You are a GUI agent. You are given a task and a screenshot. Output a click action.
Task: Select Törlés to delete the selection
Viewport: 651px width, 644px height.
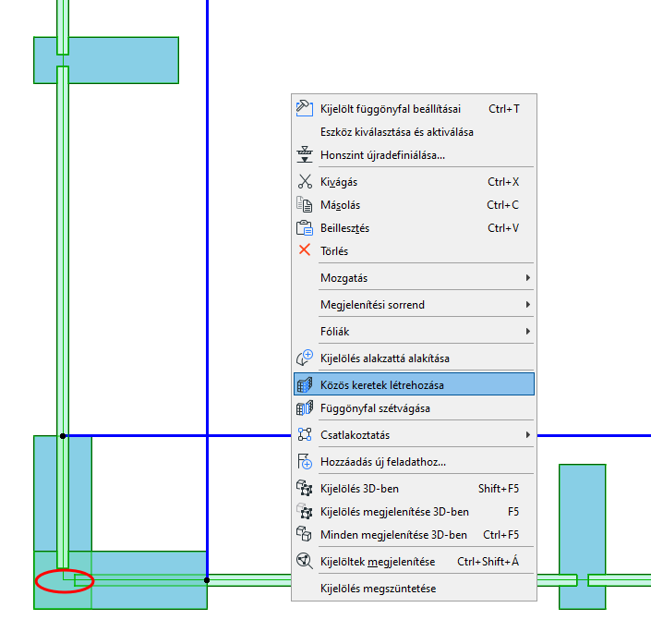414,251
